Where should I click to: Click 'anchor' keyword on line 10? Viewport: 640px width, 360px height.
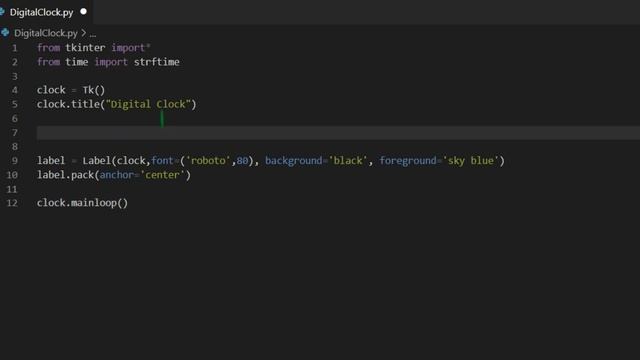tap(117, 175)
